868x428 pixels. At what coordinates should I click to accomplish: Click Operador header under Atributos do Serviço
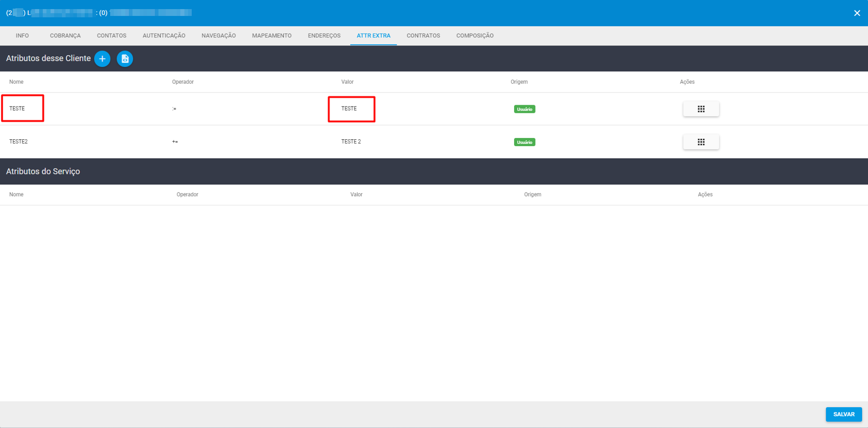(x=188, y=194)
